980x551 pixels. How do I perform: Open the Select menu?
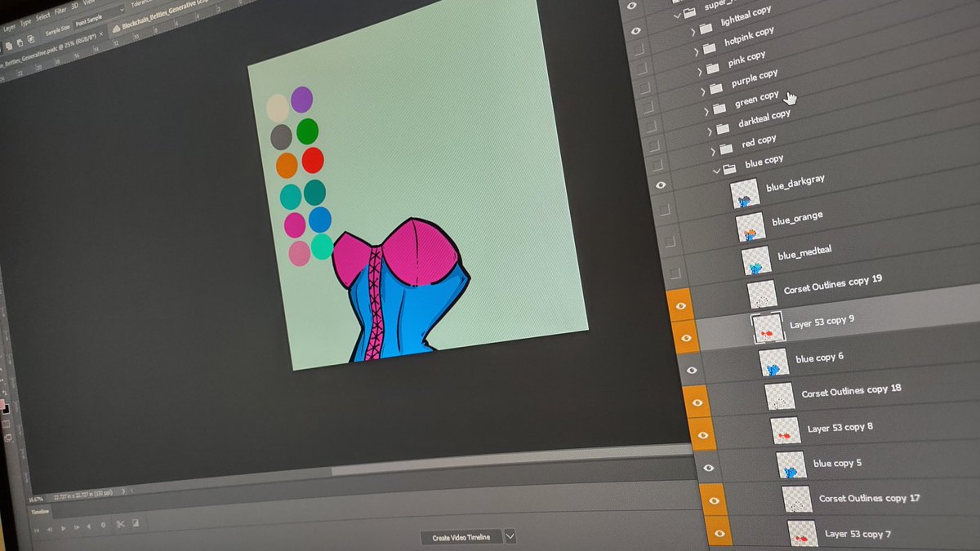(x=42, y=17)
